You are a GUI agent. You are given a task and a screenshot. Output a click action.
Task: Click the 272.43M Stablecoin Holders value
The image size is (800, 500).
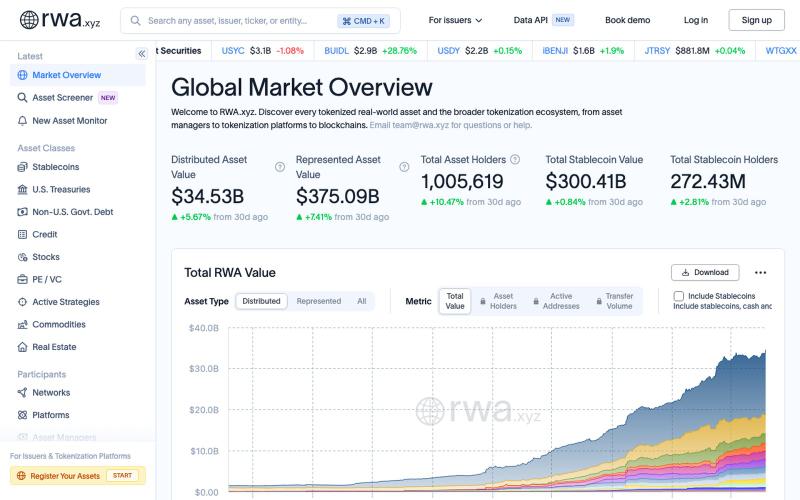(x=708, y=181)
